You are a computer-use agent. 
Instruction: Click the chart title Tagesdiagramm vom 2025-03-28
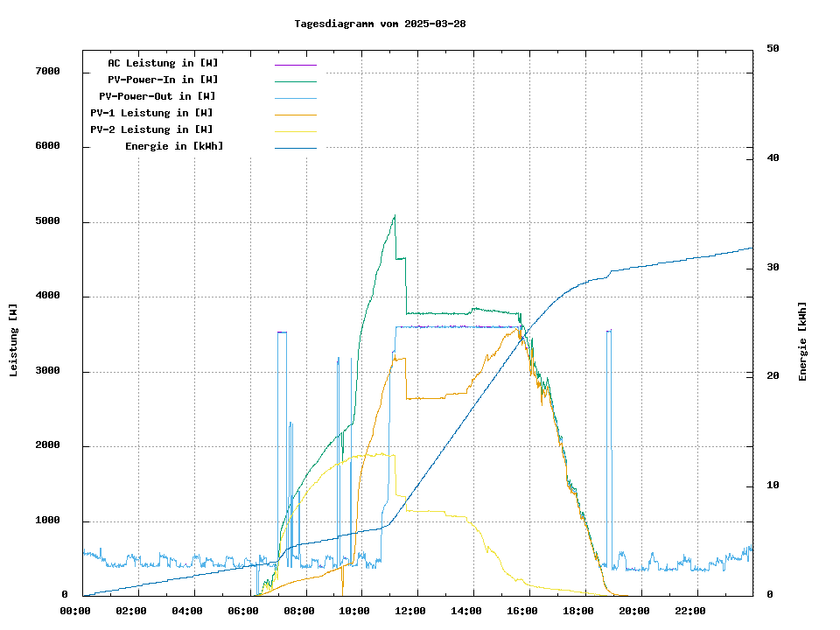click(380, 24)
